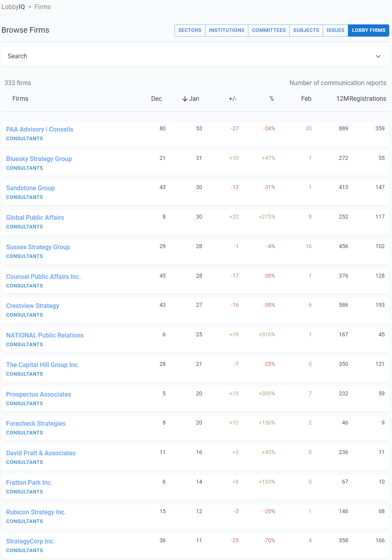Click Number of communication reports label
Image resolution: width=392 pixels, height=560 pixels.
338,83
